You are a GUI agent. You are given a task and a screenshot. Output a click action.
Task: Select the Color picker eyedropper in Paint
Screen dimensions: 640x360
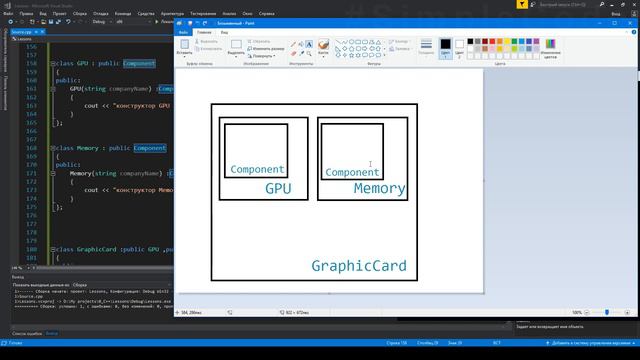pyautogui.click(x=301, y=53)
